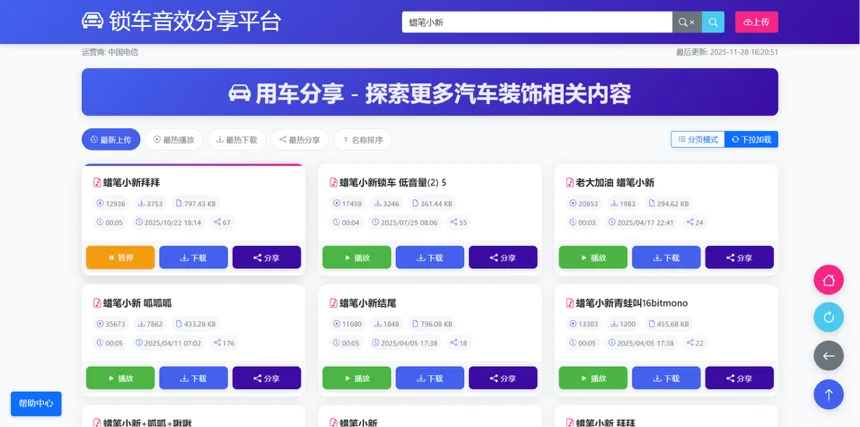Screen dimensions: 860x427
Task: Pause the playing 蜡笔小新拜拜 sound
Action: click(x=120, y=257)
